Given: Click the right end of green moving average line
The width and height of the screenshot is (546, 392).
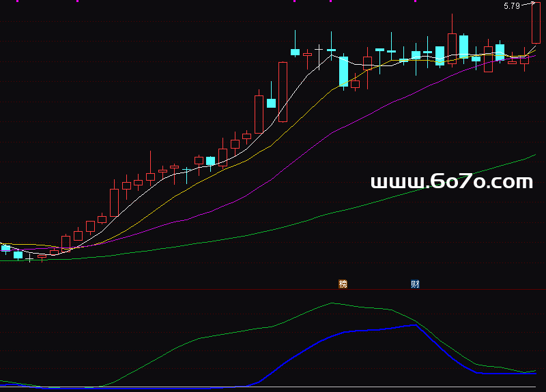Looking at the screenshot, I should [535, 155].
